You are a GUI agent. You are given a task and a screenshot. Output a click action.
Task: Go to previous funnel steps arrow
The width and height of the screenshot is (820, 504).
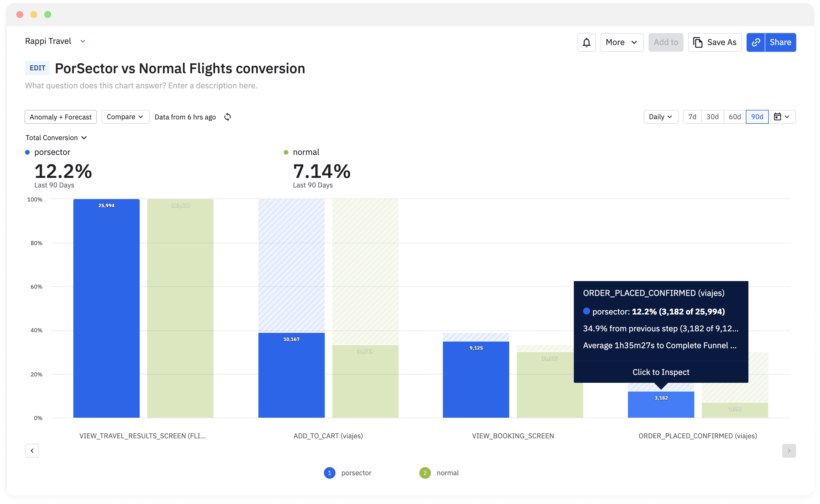pyautogui.click(x=32, y=451)
